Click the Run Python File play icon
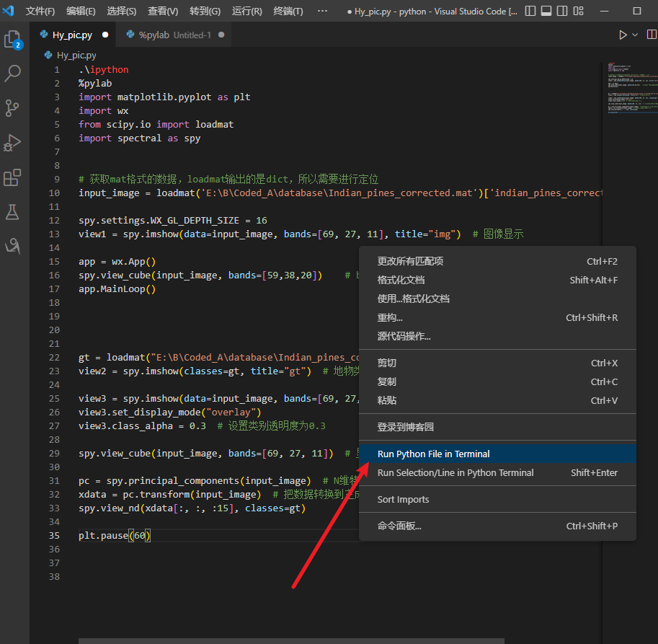The height and width of the screenshot is (644, 658). [x=623, y=35]
